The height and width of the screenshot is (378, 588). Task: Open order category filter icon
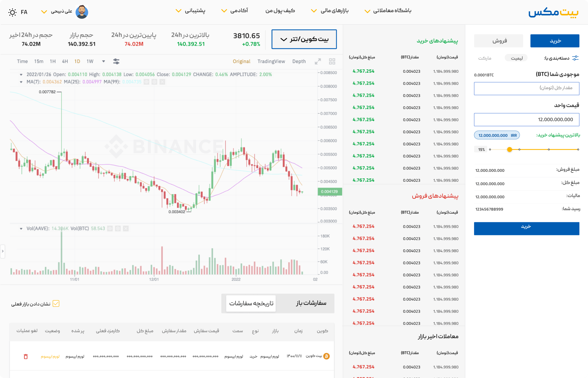click(x=575, y=58)
